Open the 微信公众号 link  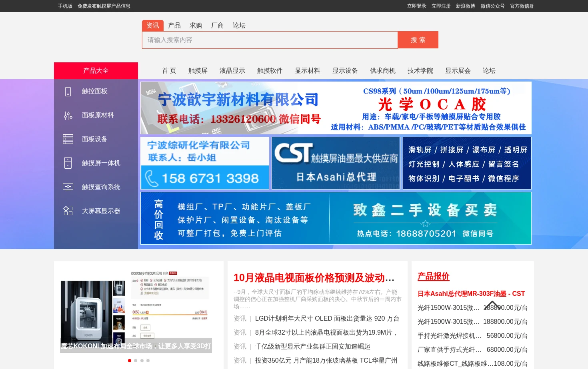point(493,6)
